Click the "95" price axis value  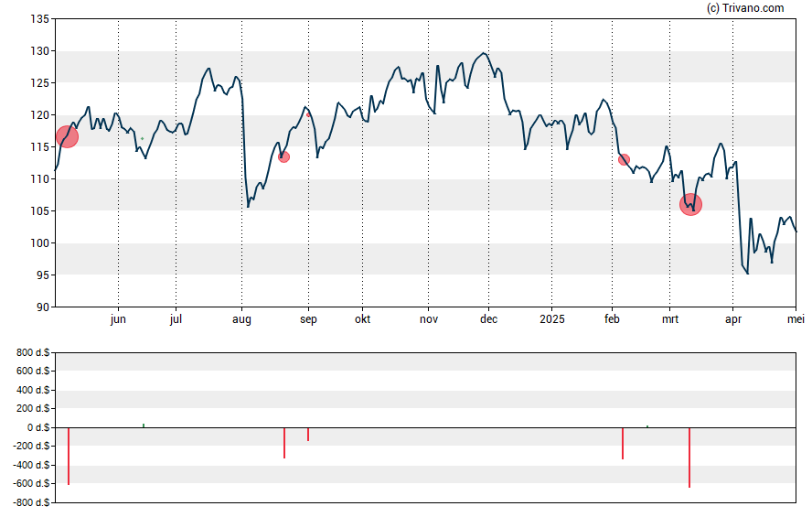pos(43,275)
